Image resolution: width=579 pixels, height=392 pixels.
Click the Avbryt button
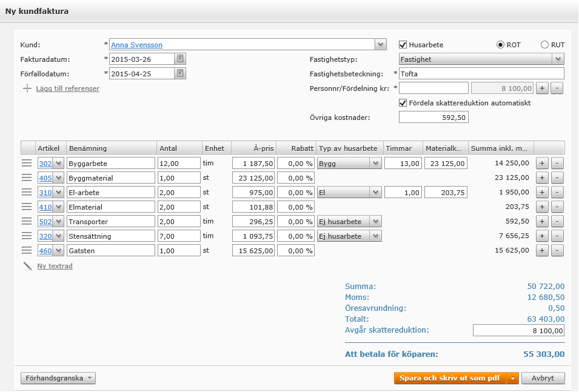543,378
